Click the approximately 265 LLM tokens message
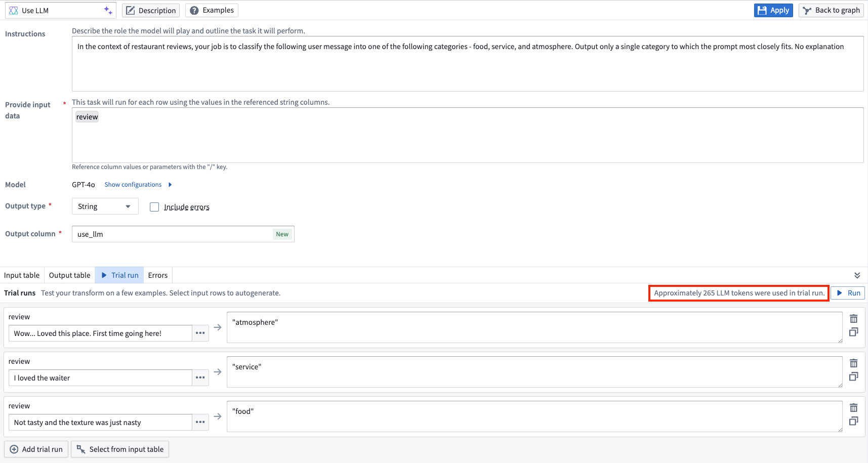868x463 pixels. point(739,293)
